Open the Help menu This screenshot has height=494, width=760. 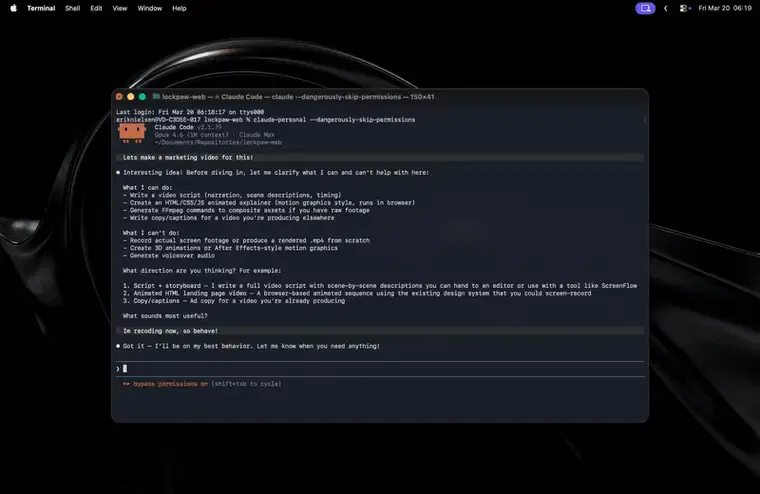click(179, 8)
